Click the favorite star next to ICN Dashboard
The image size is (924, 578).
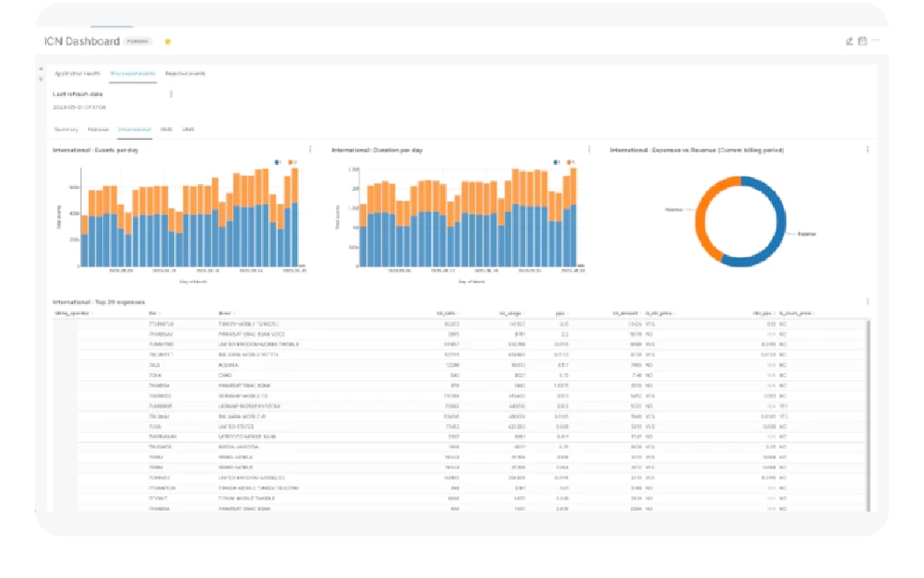(168, 42)
